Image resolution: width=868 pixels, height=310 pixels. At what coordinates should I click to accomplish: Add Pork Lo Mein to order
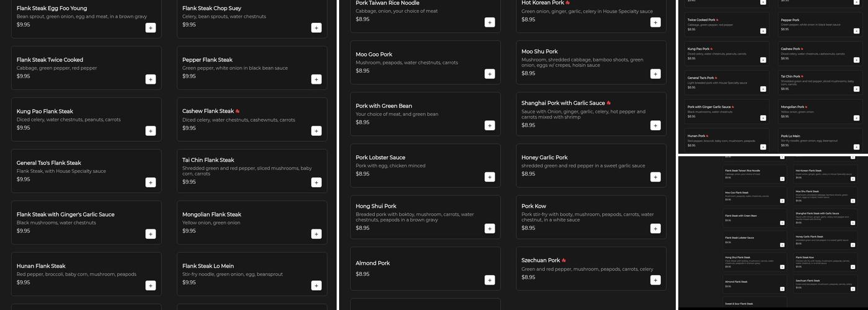pos(857,147)
